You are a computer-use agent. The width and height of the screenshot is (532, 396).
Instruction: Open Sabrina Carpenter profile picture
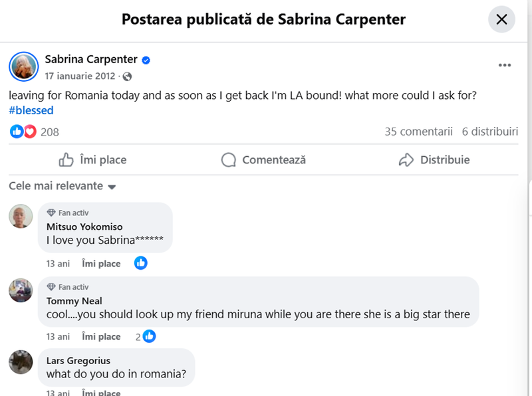pos(23,66)
